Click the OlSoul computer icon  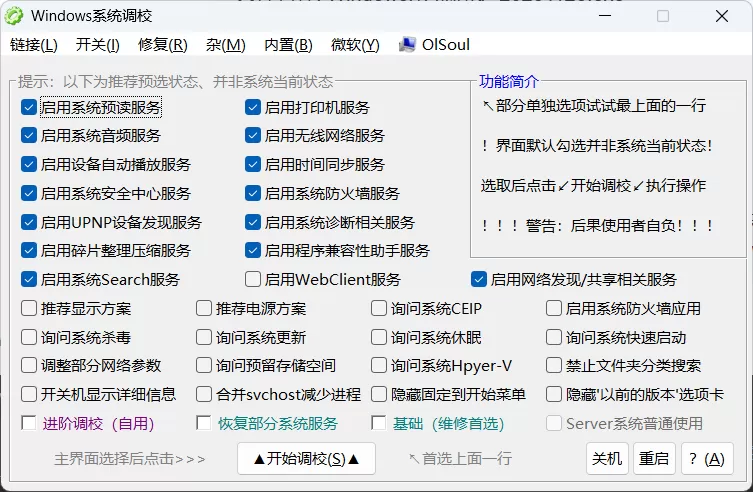click(x=407, y=45)
